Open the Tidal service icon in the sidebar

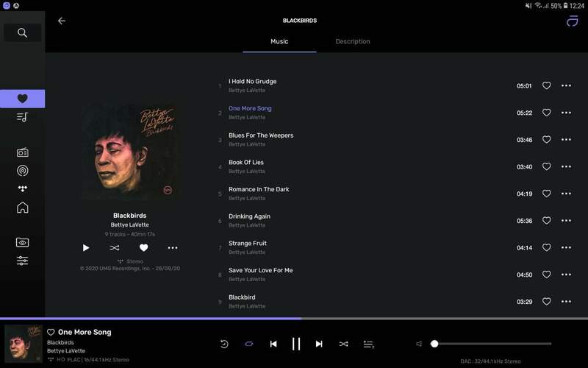(x=22, y=188)
